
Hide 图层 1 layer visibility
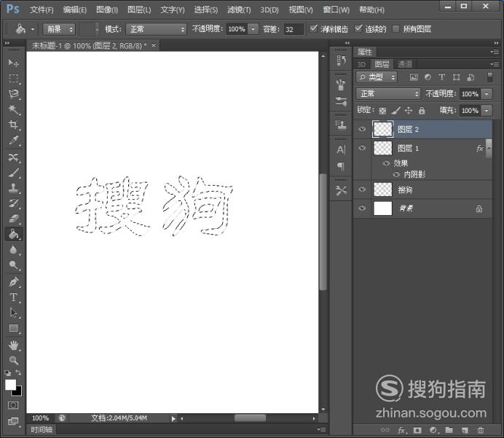pyautogui.click(x=362, y=148)
